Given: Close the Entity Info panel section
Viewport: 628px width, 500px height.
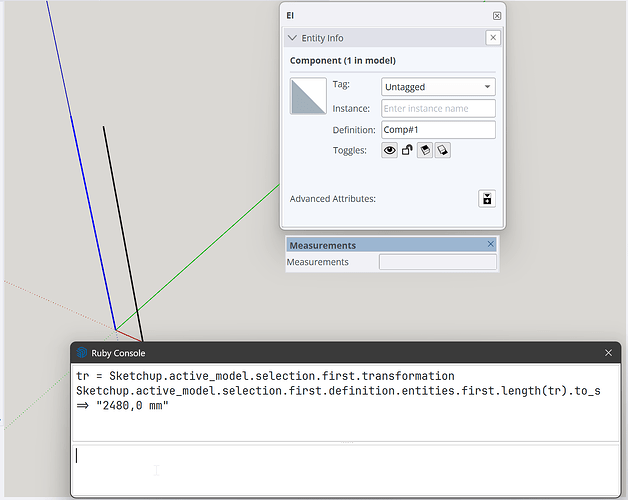Looking at the screenshot, I should (493, 38).
